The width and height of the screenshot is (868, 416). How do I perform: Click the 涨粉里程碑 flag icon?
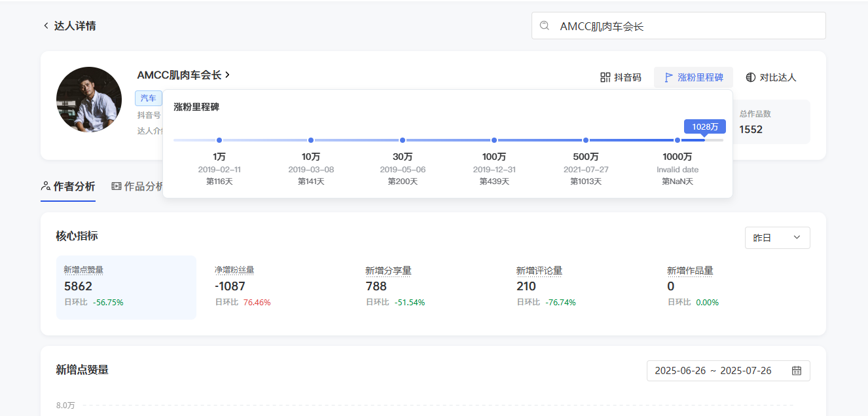pyautogui.click(x=668, y=77)
